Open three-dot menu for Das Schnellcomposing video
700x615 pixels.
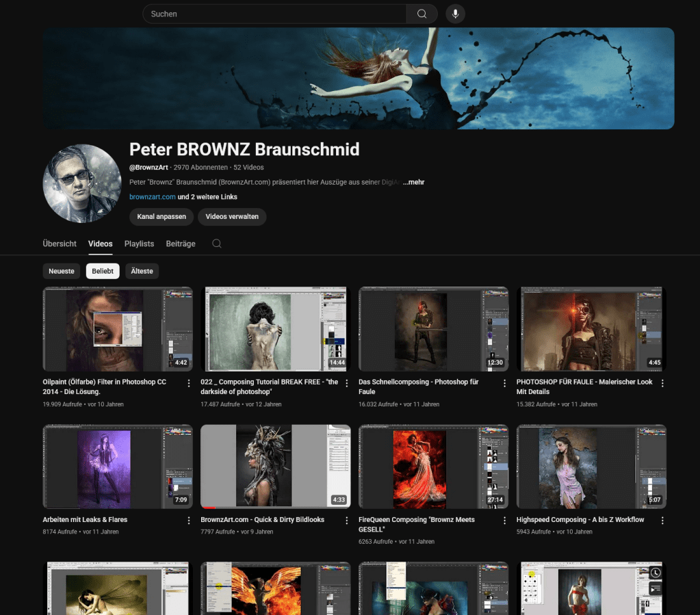click(x=505, y=383)
